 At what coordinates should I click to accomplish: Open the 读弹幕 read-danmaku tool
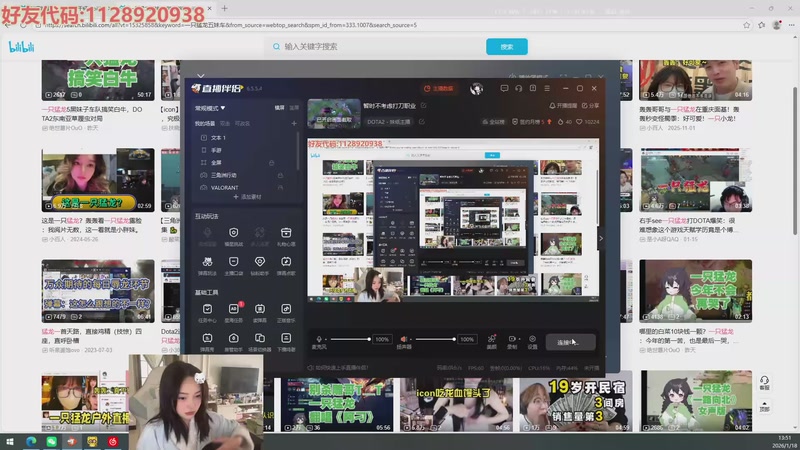pyautogui.click(x=260, y=313)
